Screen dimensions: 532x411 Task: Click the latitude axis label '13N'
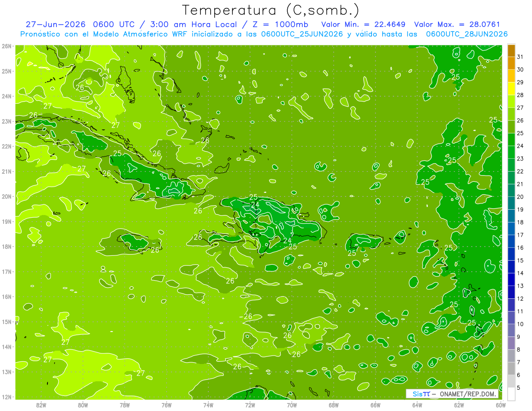pyautogui.click(x=7, y=372)
